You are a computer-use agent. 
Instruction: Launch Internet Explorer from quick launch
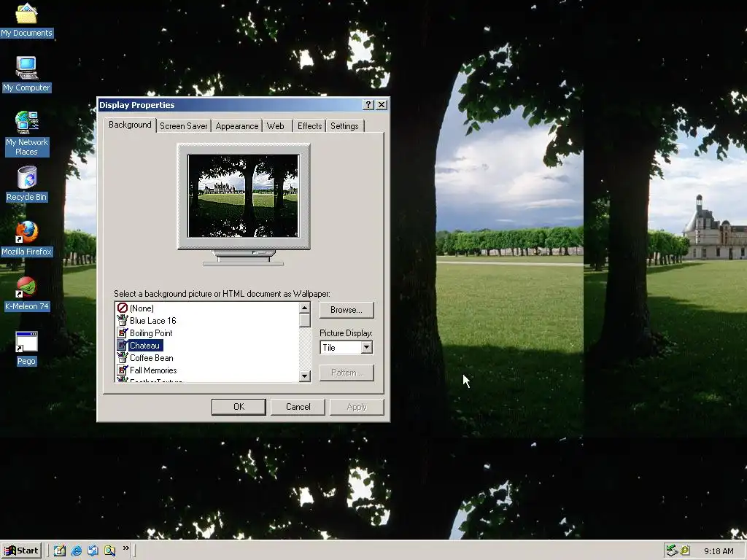tap(76, 551)
